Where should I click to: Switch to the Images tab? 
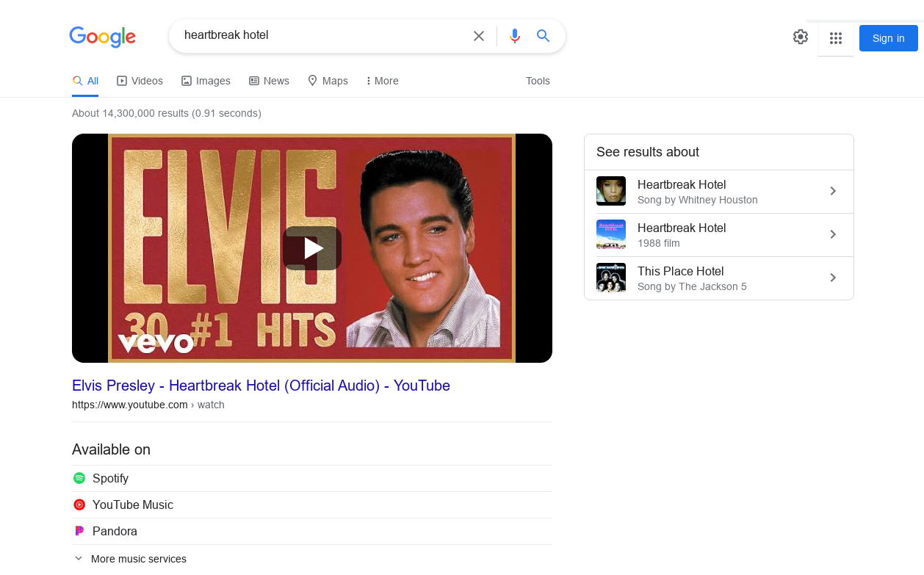[206, 81]
